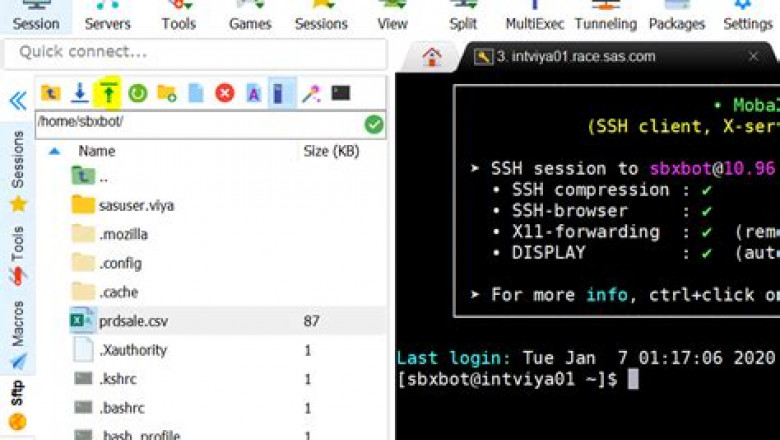
Task: Refresh the SFTP folder with green icon
Action: pyautogui.click(x=137, y=93)
